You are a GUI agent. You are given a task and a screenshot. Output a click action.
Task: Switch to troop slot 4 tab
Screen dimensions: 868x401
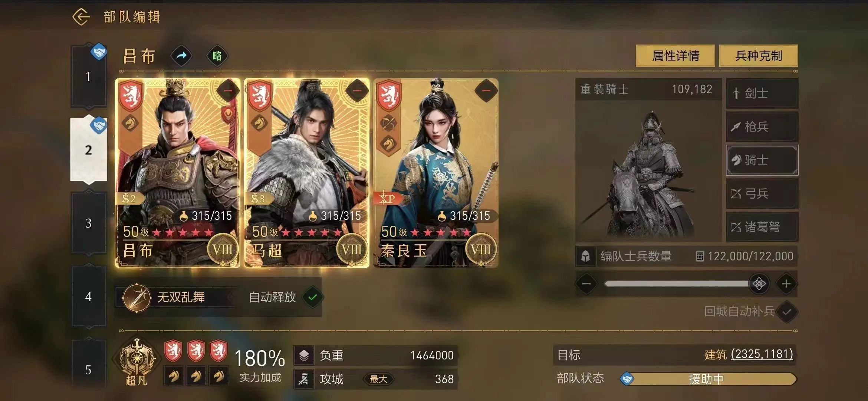click(x=88, y=297)
